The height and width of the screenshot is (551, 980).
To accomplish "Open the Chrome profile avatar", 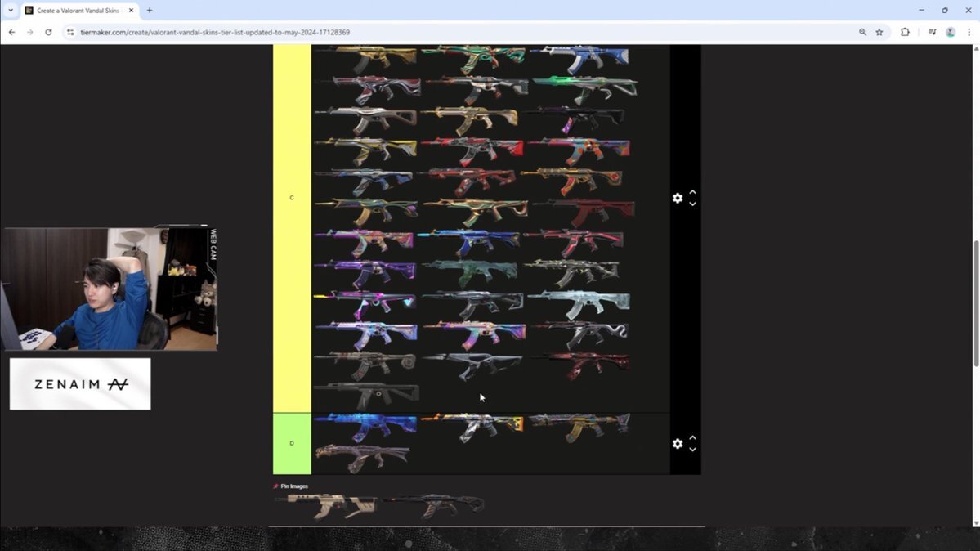I will 951,32.
